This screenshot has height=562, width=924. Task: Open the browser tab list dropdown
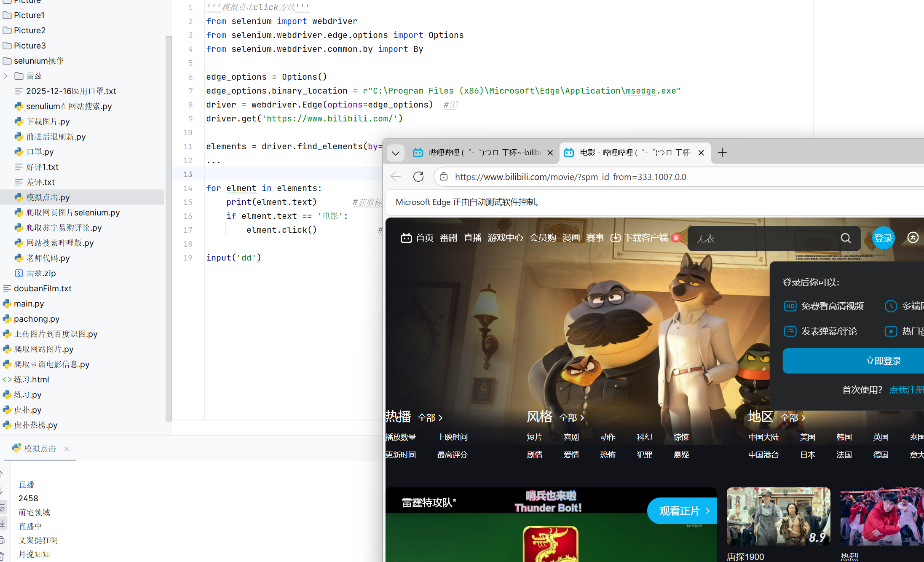coord(395,153)
